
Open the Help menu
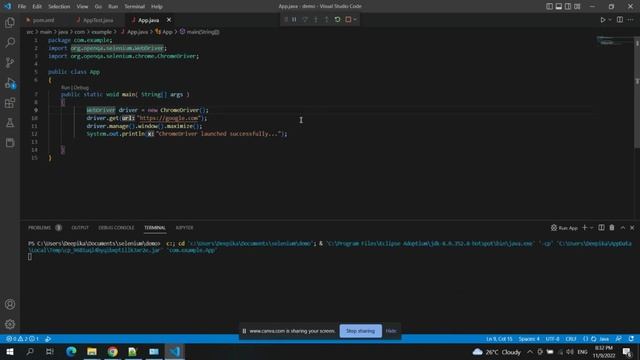click(x=157, y=7)
